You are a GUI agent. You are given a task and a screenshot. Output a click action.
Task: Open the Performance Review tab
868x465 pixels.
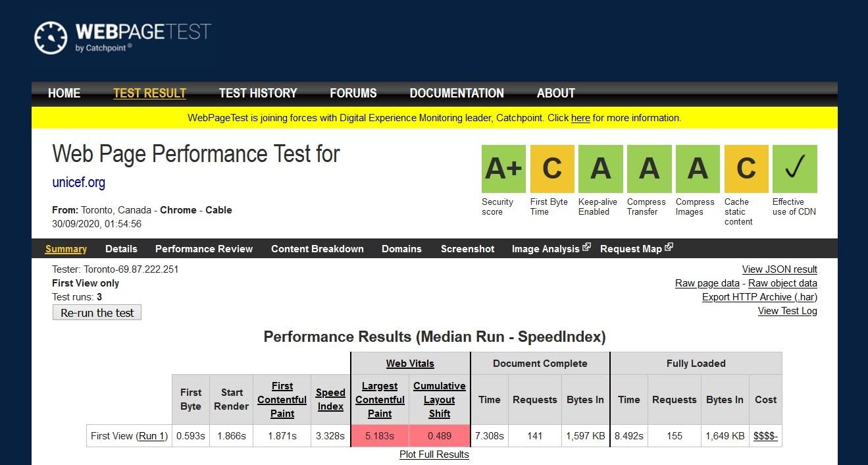click(x=204, y=249)
